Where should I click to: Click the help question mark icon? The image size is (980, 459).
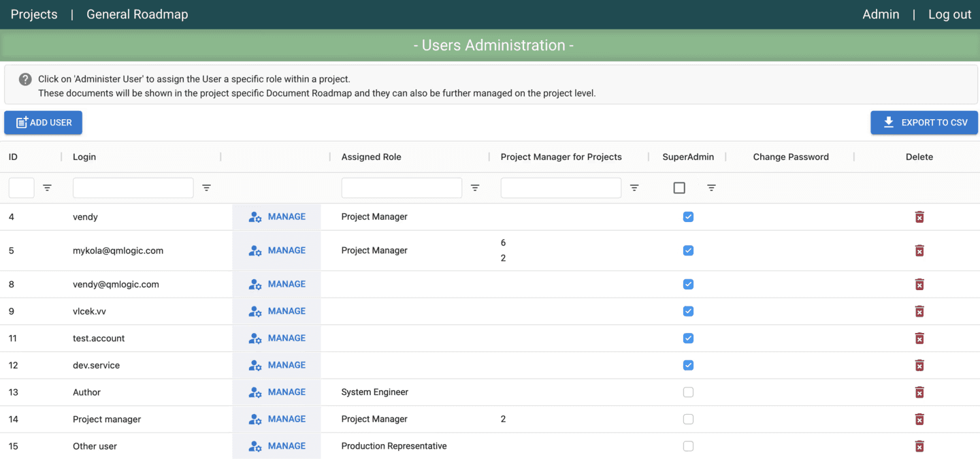25,79
